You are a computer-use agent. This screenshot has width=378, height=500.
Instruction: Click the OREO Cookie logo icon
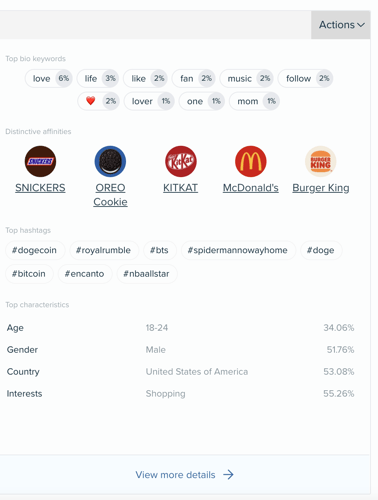point(110,161)
